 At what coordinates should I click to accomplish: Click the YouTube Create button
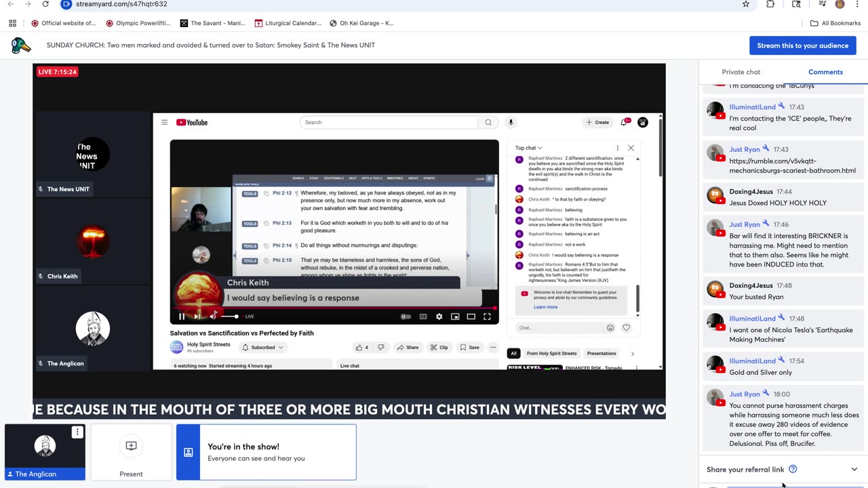(x=597, y=123)
